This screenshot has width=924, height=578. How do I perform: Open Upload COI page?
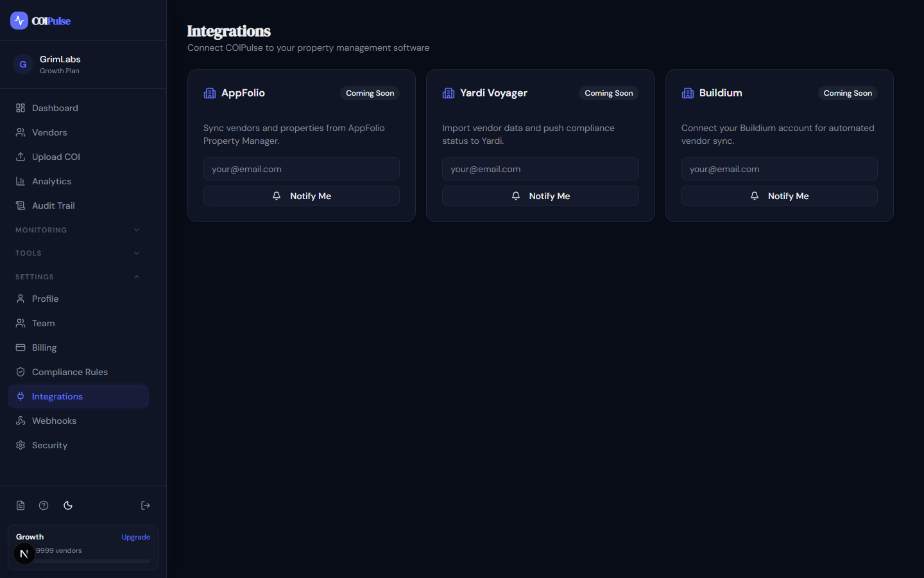pos(78,157)
